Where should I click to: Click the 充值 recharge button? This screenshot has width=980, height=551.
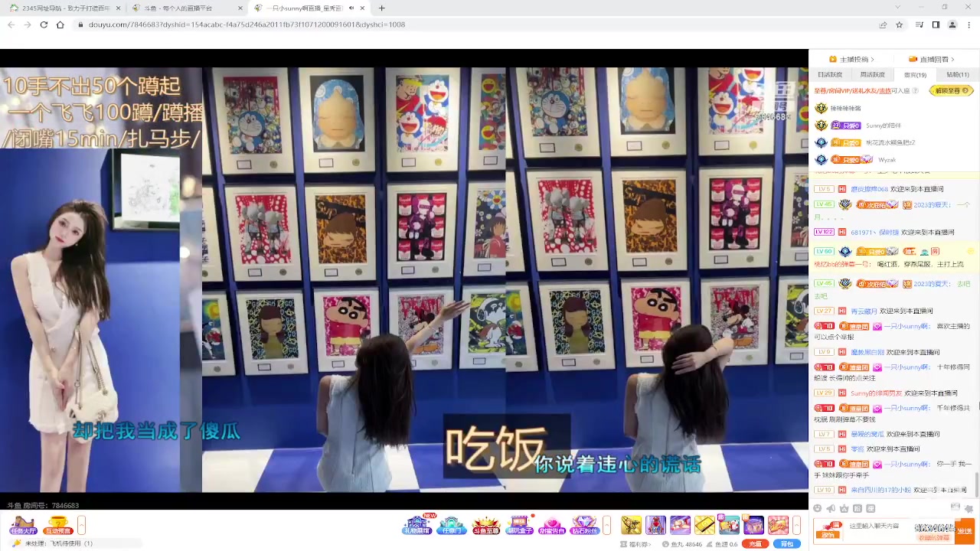(x=755, y=544)
